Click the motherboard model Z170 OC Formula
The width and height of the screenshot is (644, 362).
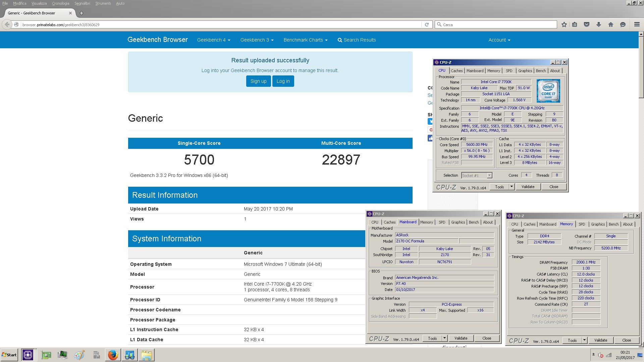click(x=427, y=241)
